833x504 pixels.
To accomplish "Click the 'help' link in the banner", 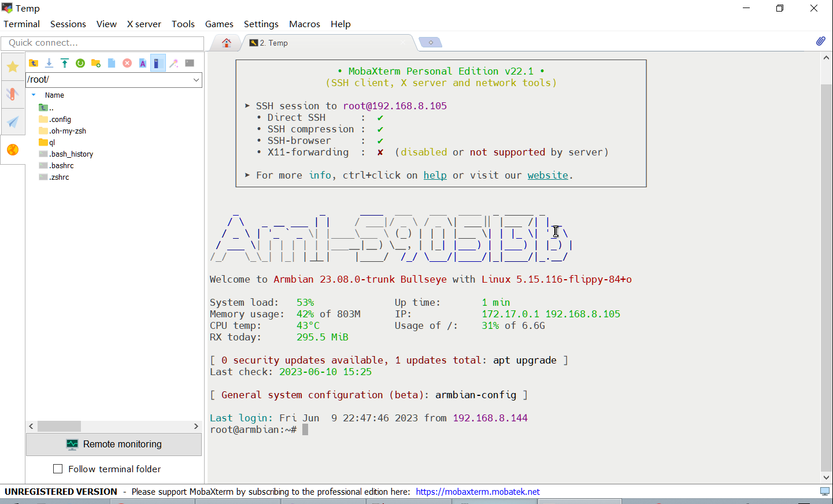I will [x=435, y=175].
